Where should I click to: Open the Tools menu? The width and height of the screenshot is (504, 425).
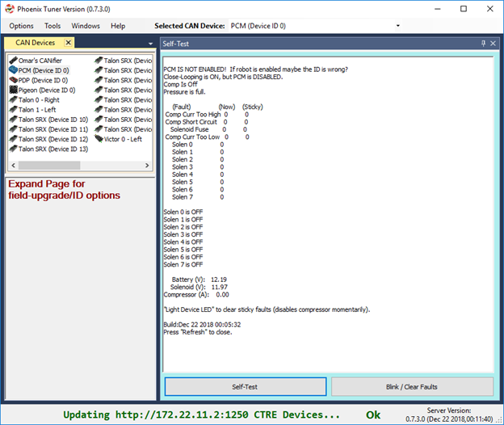pyautogui.click(x=52, y=26)
